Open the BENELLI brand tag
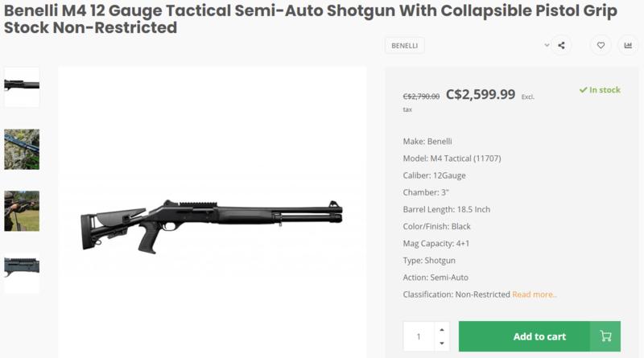This screenshot has width=644, height=358. pos(404,46)
